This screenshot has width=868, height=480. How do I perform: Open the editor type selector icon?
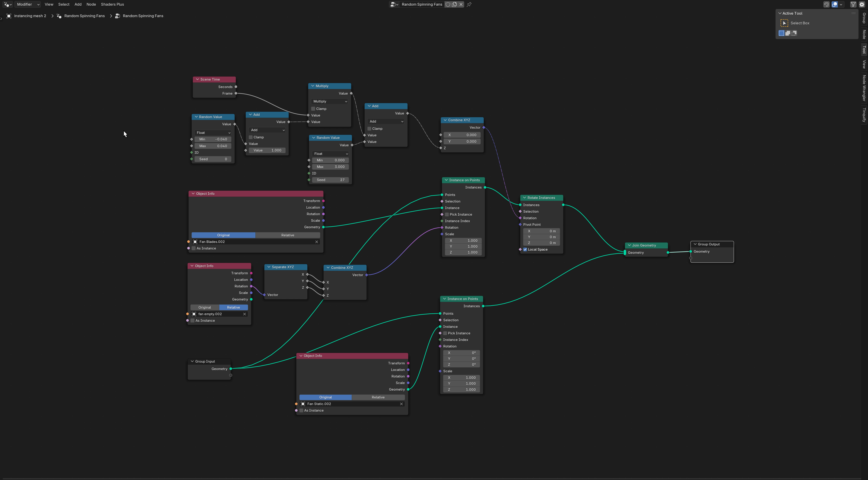coord(7,4)
